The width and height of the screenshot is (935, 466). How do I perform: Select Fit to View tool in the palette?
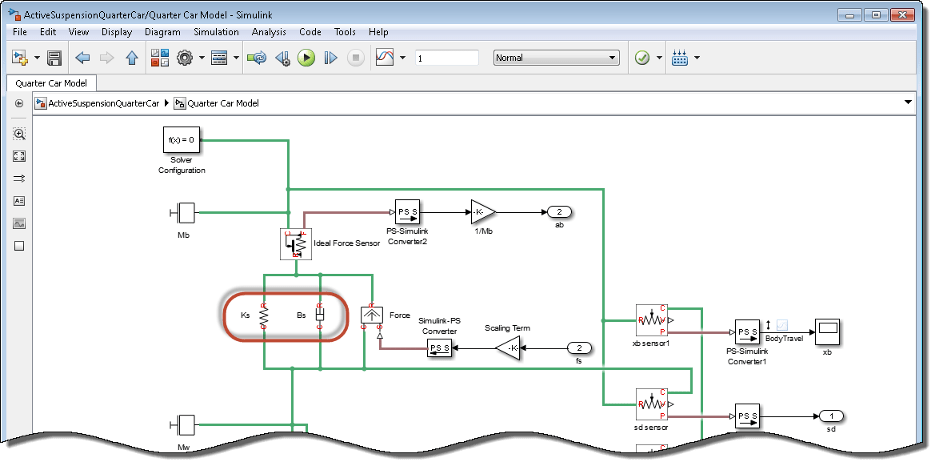(x=19, y=156)
